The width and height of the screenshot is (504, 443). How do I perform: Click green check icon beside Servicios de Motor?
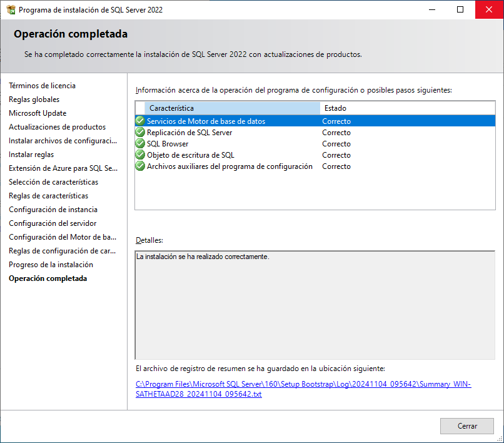tap(140, 121)
